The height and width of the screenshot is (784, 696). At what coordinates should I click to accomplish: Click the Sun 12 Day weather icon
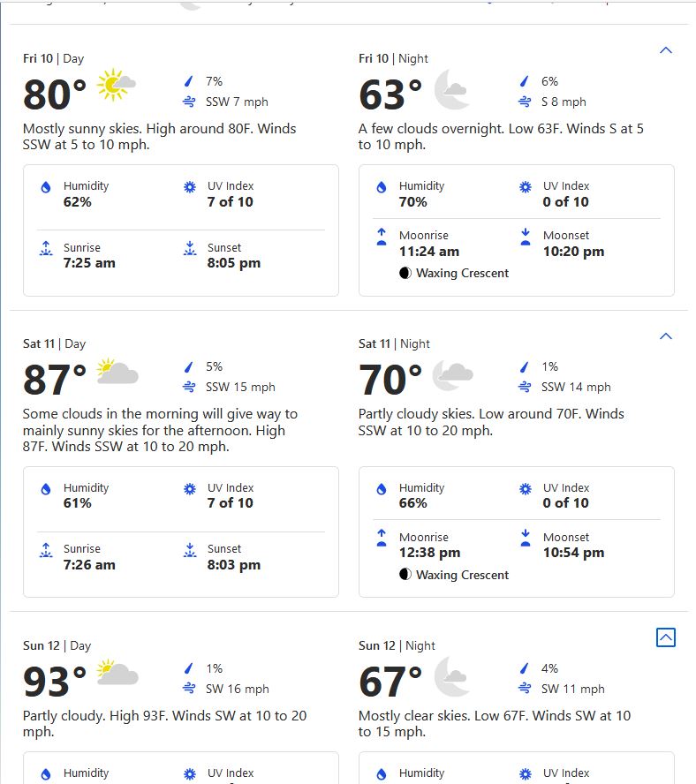point(117,674)
